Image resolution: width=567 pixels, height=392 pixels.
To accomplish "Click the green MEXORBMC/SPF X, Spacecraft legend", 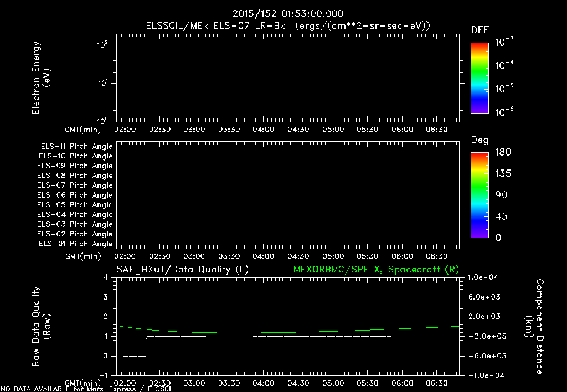I will [376, 270].
